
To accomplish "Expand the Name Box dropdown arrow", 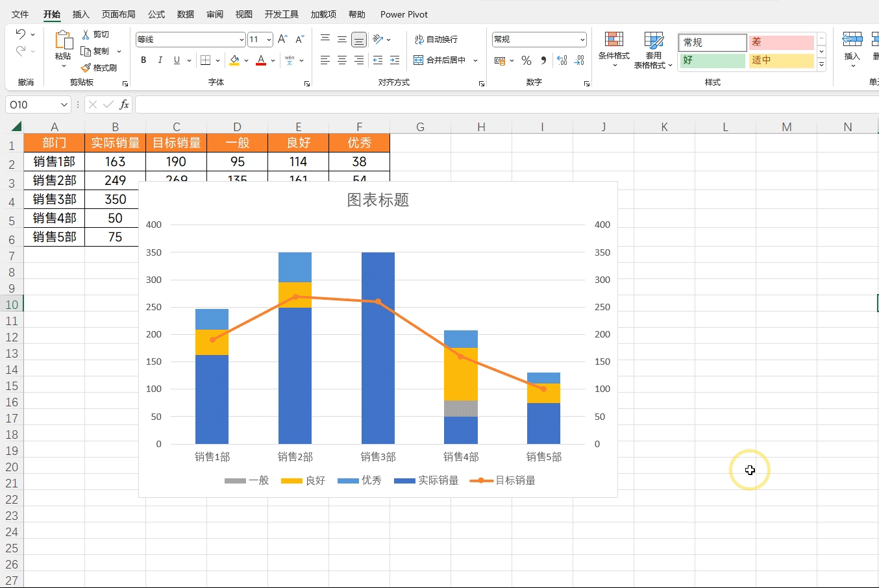I will [64, 104].
